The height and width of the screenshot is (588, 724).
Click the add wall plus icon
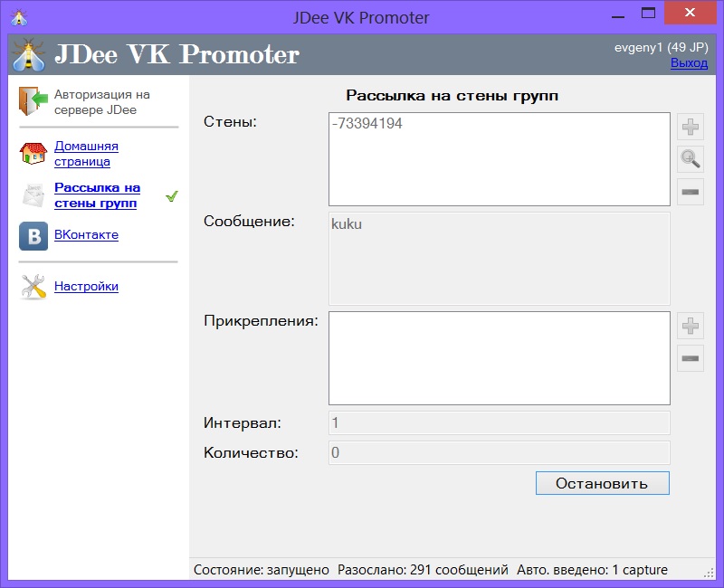click(x=691, y=127)
